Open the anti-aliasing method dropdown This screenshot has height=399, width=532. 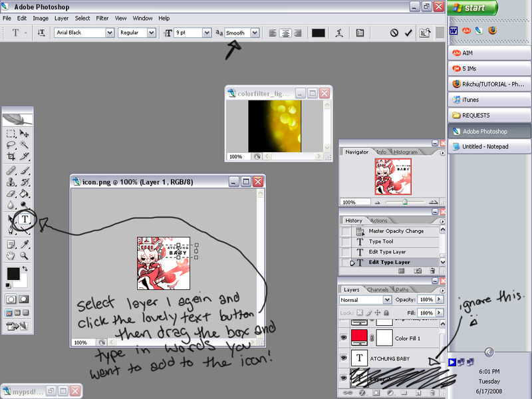[x=255, y=33]
